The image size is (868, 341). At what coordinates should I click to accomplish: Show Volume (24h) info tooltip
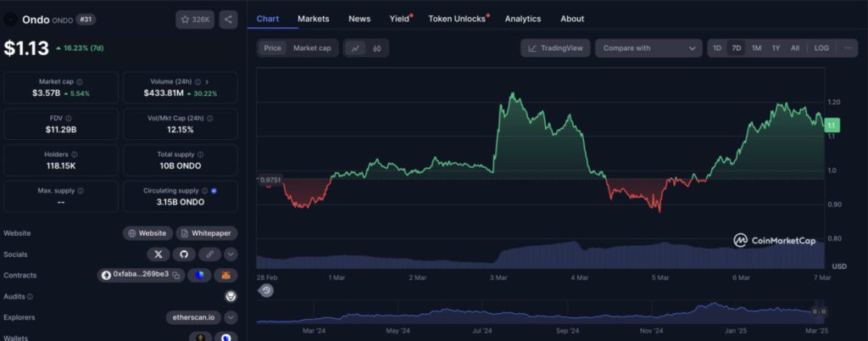pyautogui.click(x=198, y=81)
